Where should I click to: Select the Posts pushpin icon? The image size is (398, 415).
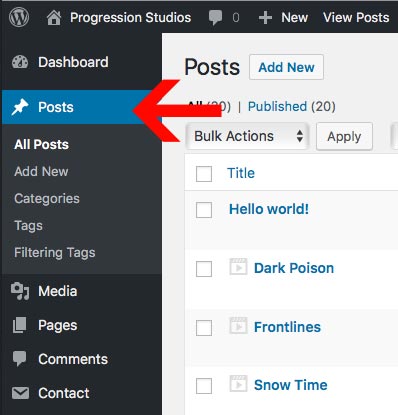coord(20,107)
